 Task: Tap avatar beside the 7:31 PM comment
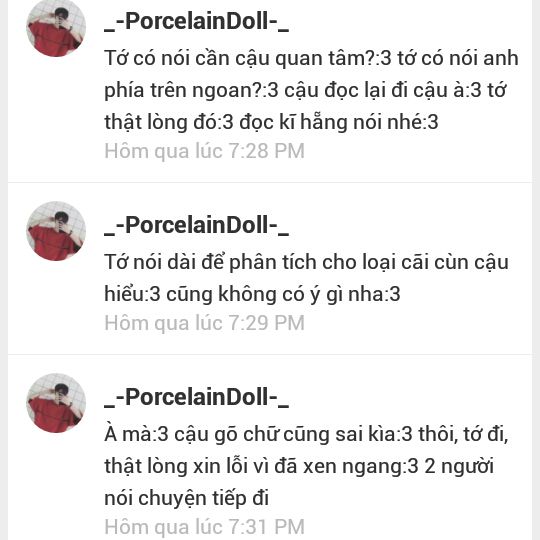[x=56, y=403]
